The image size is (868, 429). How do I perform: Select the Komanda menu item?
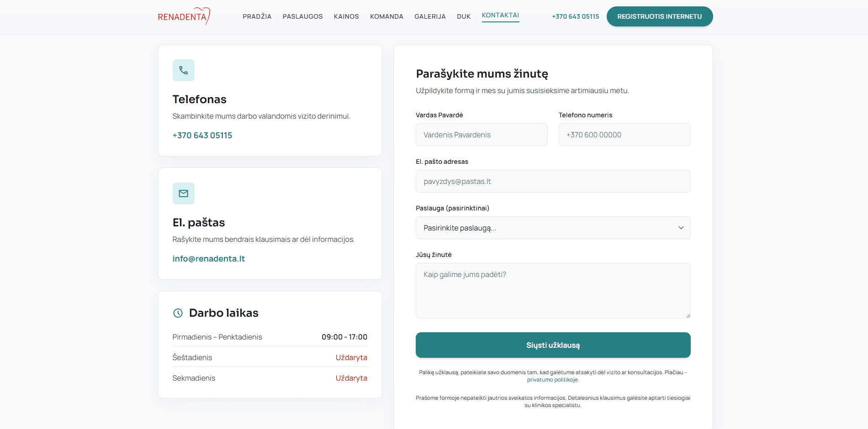386,16
